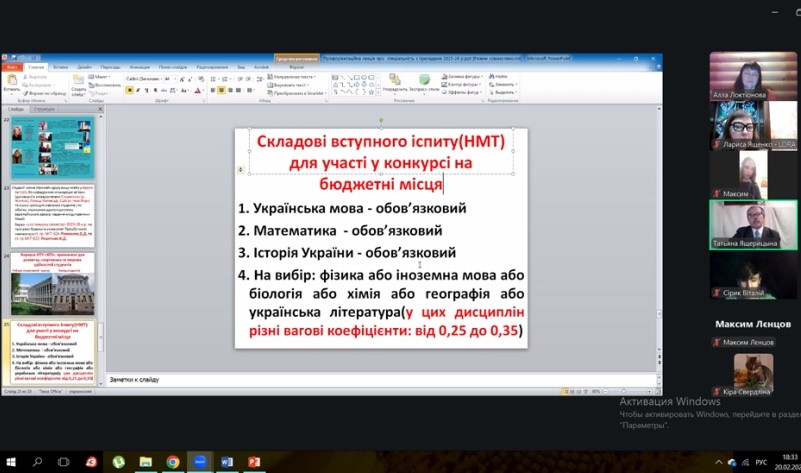801x473 pixels.
Task: Select the rectangle shape in shapes gallery
Action: (x=357, y=77)
